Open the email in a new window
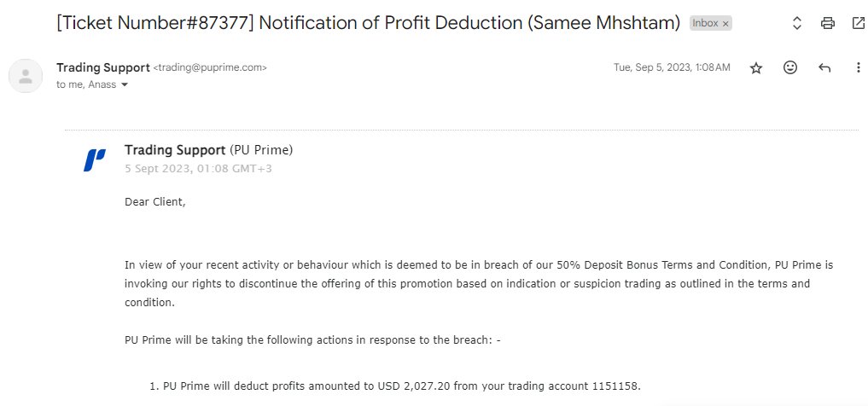 (x=858, y=24)
